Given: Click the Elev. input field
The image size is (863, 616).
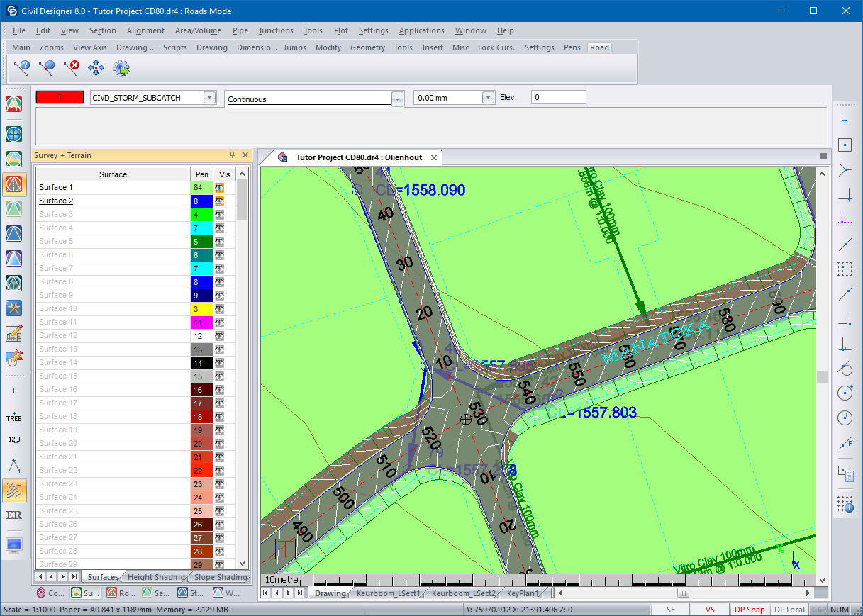Looking at the screenshot, I should 558,98.
